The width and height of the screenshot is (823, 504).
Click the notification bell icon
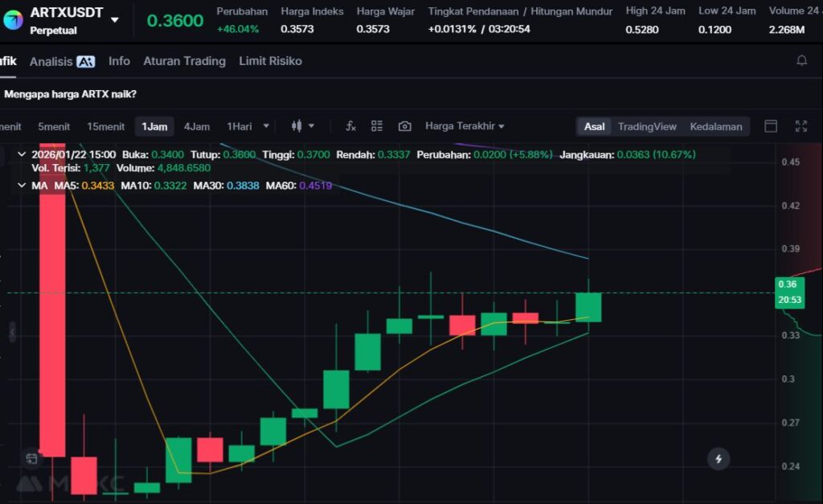point(801,61)
